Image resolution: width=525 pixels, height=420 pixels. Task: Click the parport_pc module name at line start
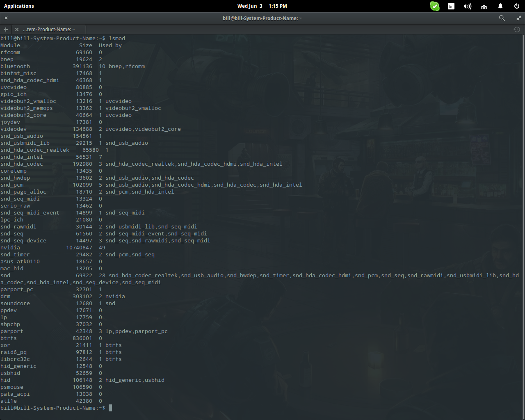[17, 290]
